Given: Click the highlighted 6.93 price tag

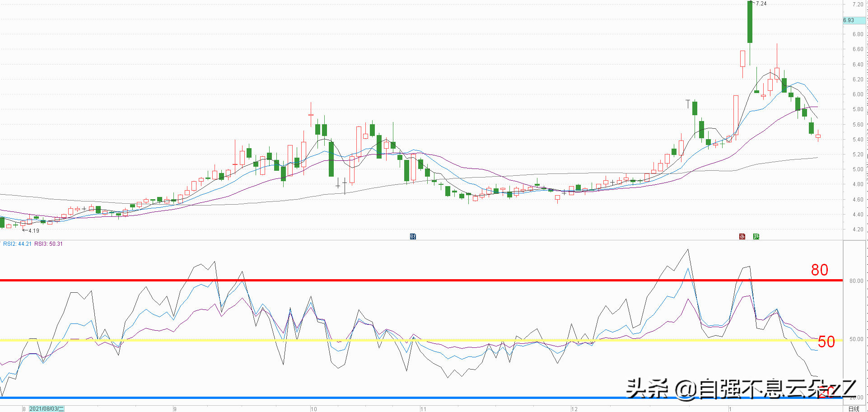Looking at the screenshot, I should 849,20.
